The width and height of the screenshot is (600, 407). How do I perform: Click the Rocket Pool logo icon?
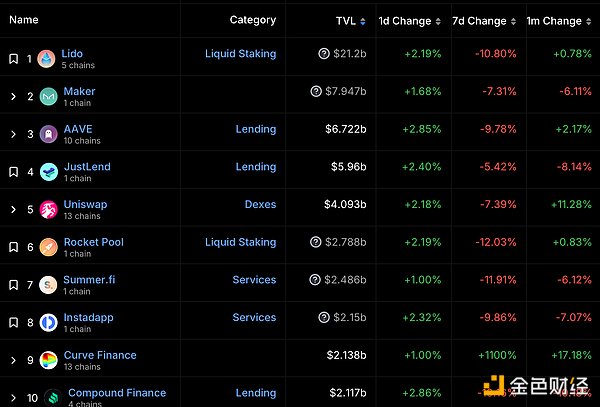tap(48, 247)
